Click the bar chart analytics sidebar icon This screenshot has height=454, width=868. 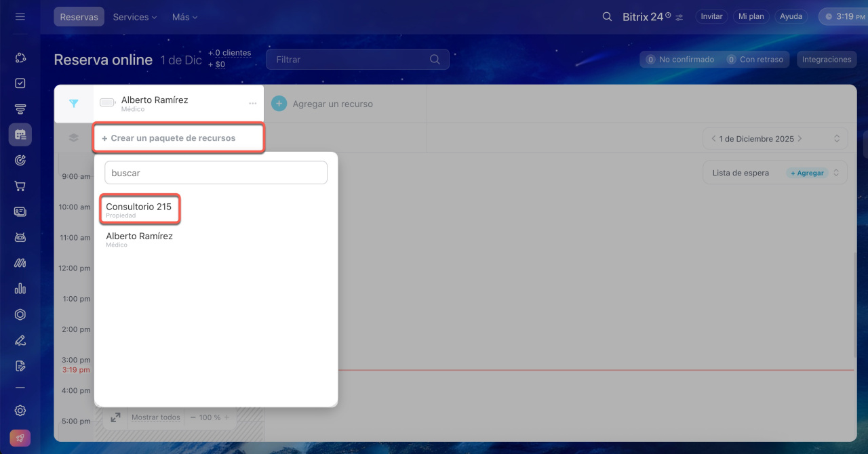click(x=20, y=289)
